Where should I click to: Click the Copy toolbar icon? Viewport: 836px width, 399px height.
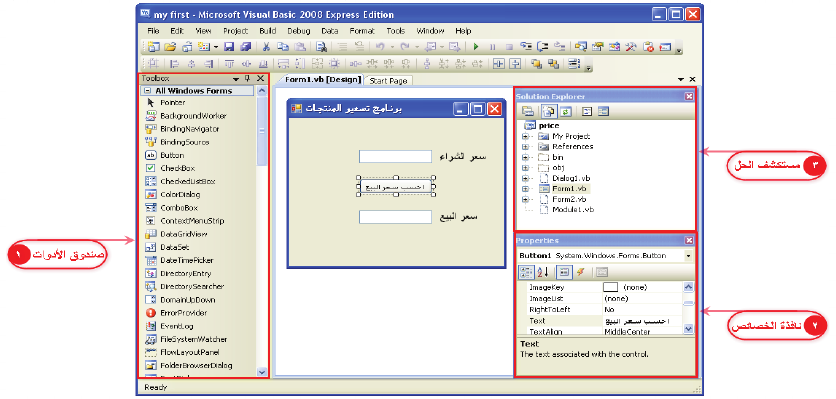pos(283,47)
